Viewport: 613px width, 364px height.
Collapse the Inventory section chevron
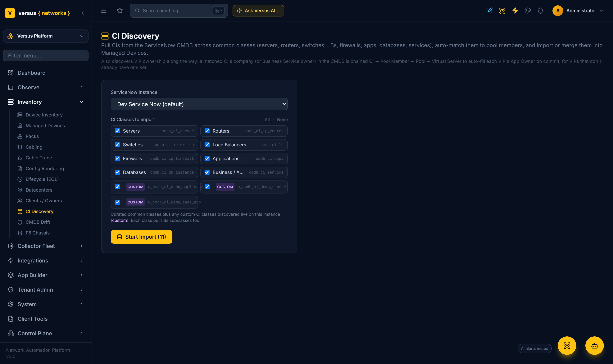(x=82, y=102)
